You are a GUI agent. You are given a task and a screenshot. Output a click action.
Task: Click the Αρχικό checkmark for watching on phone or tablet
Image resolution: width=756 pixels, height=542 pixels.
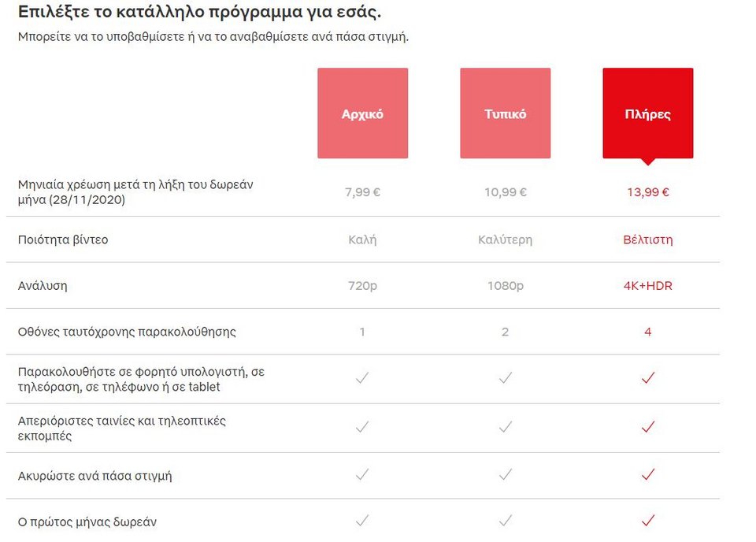[361, 377]
